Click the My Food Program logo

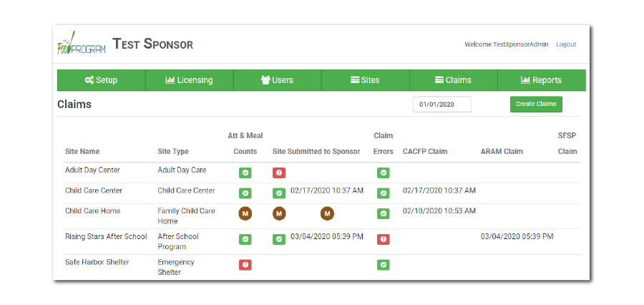coord(81,44)
